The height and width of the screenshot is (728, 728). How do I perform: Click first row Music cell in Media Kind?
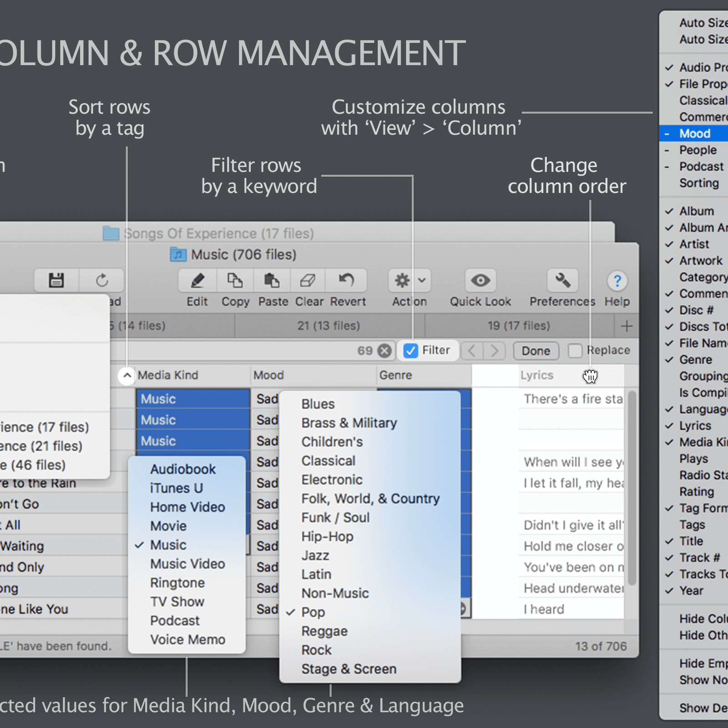click(x=193, y=399)
